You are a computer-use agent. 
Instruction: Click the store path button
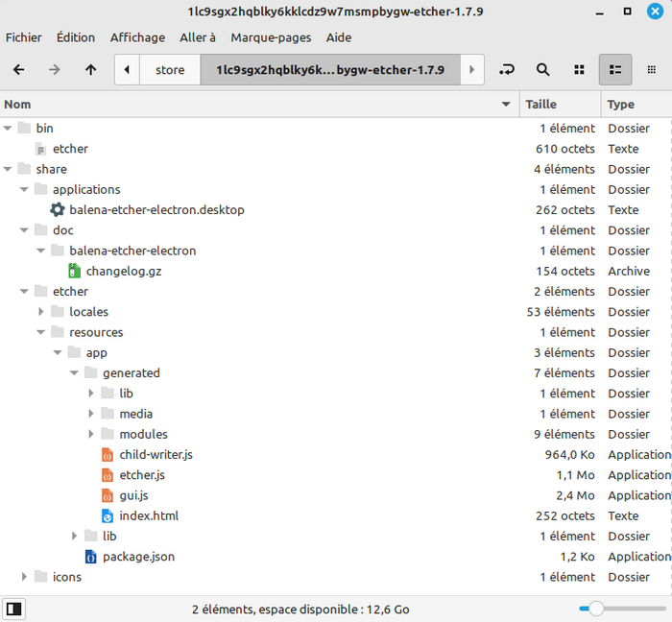[170, 69]
